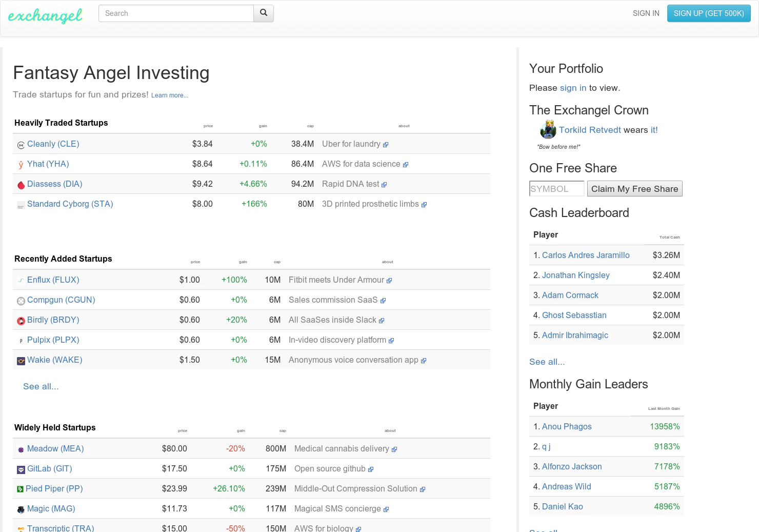This screenshot has width=759, height=532.
Task: Open external link for Medical cannabis delivery
Action: [394, 450]
